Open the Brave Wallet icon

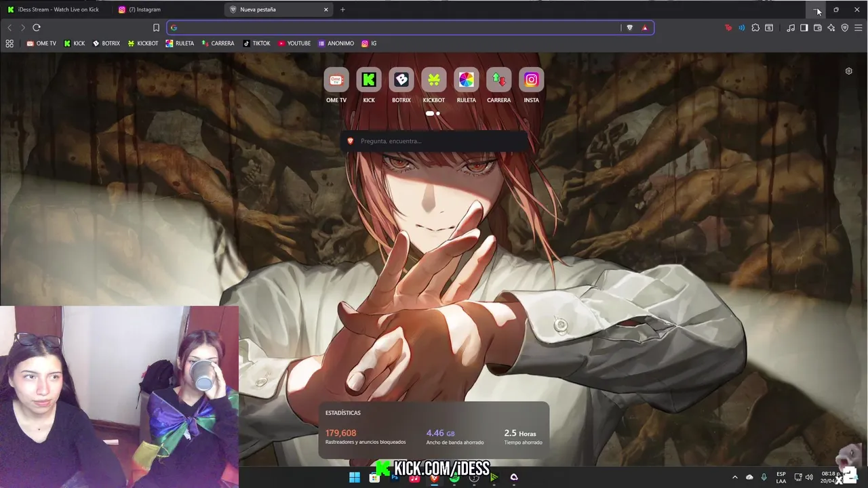[x=817, y=28]
